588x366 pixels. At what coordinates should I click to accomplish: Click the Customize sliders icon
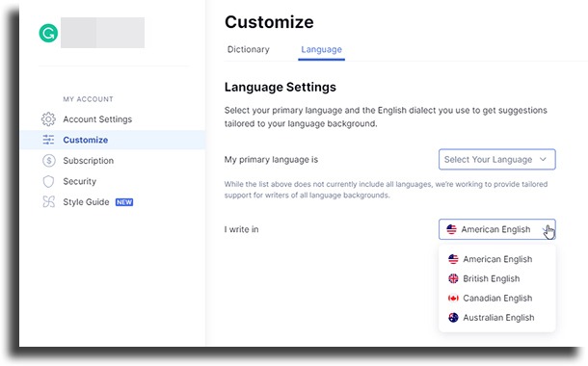(x=48, y=140)
